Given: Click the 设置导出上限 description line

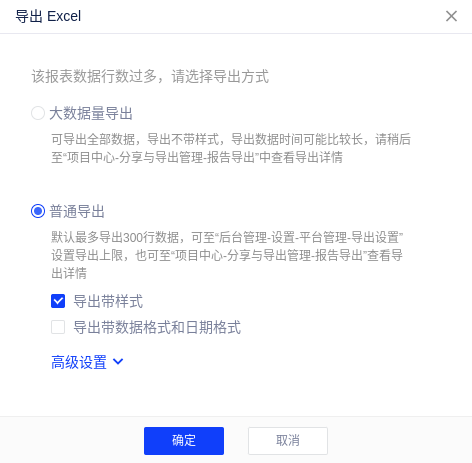Looking at the screenshot, I should coord(227,255).
